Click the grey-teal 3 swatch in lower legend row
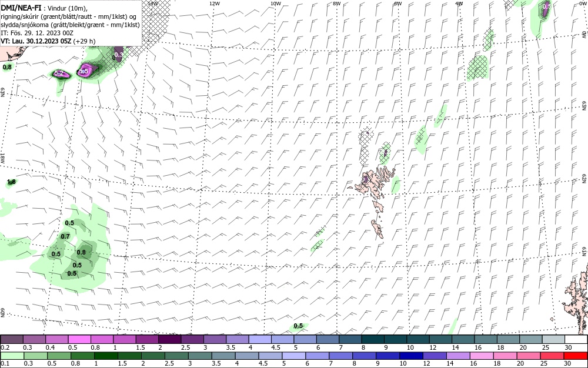 tap(200, 356)
